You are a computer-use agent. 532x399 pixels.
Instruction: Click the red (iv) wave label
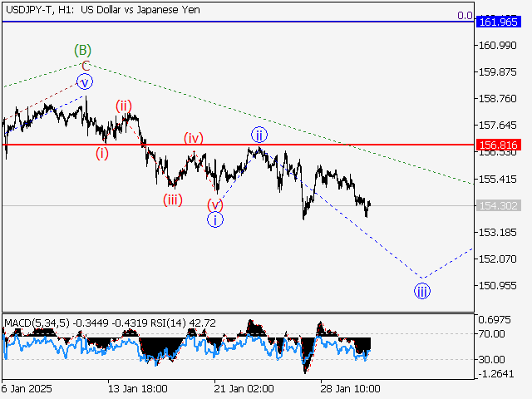coord(194,138)
